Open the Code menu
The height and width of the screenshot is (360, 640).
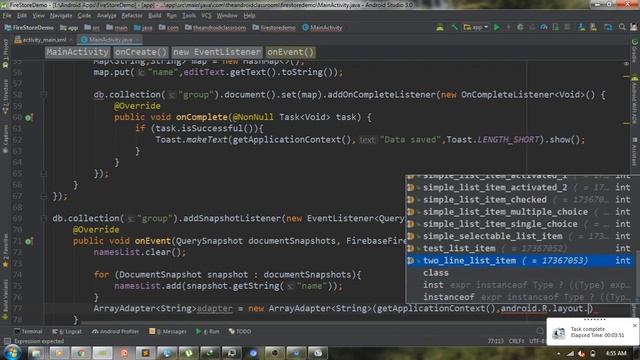[84, 16]
